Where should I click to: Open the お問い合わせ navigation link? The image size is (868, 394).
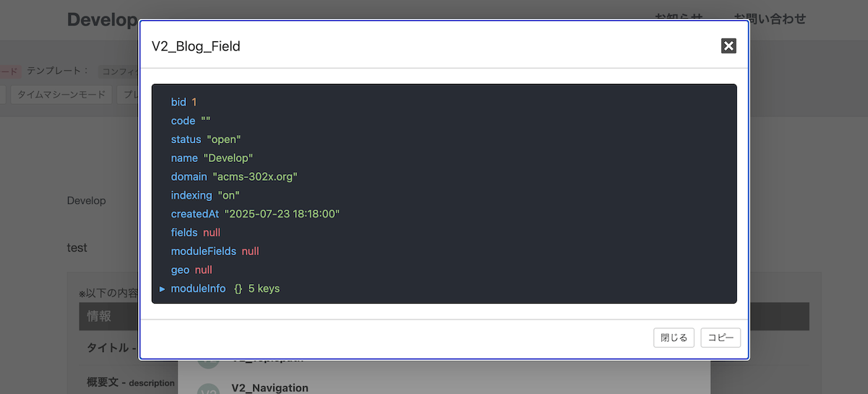pyautogui.click(x=770, y=20)
